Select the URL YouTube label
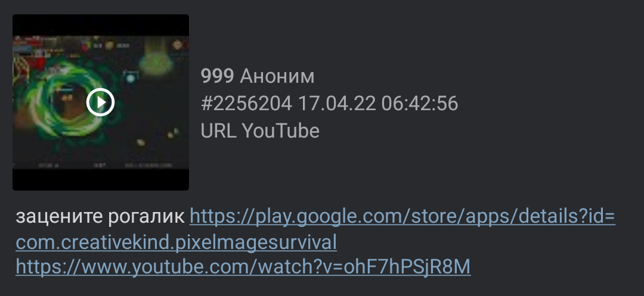Screen dimensions: 644x296 tap(260, 131)
